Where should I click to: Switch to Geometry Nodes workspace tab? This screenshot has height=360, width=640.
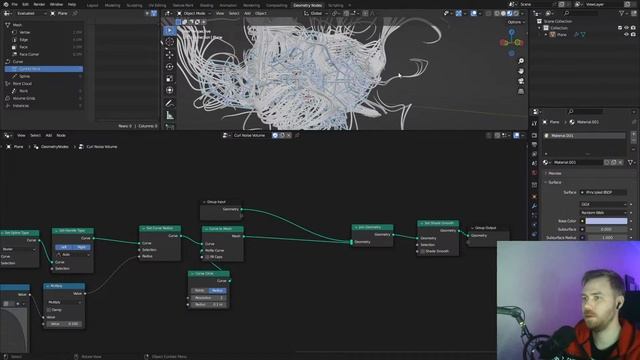(307, 5)
